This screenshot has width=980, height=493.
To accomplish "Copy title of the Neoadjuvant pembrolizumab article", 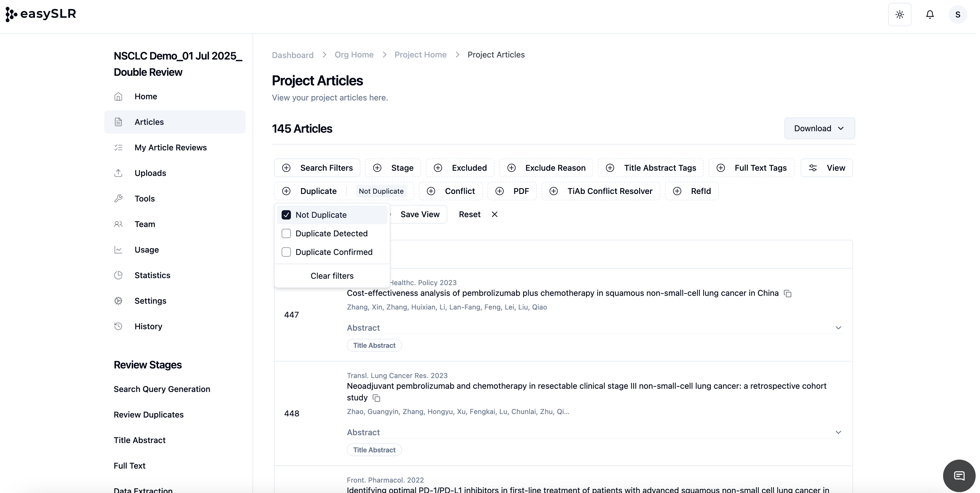I will [376, 398].
